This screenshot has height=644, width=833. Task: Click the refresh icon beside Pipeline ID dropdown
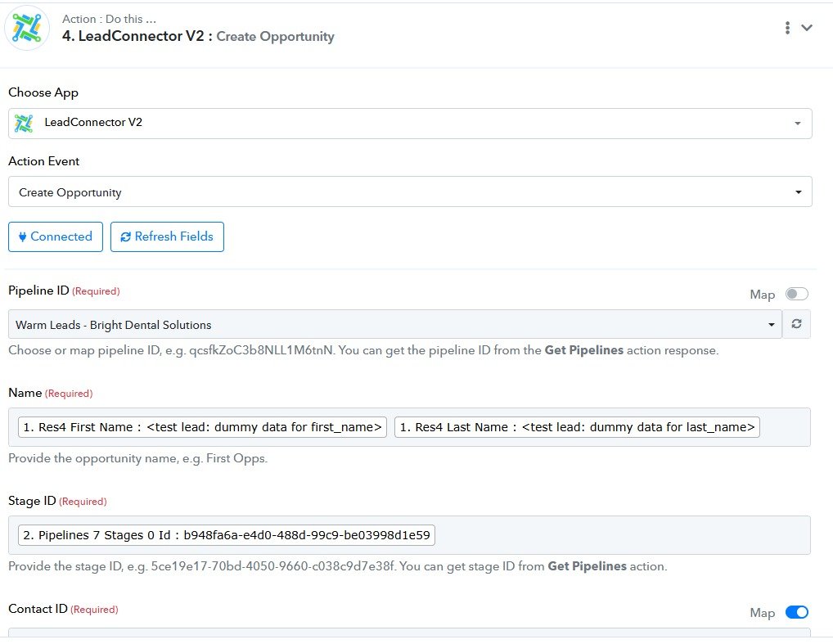coord(796,324)
